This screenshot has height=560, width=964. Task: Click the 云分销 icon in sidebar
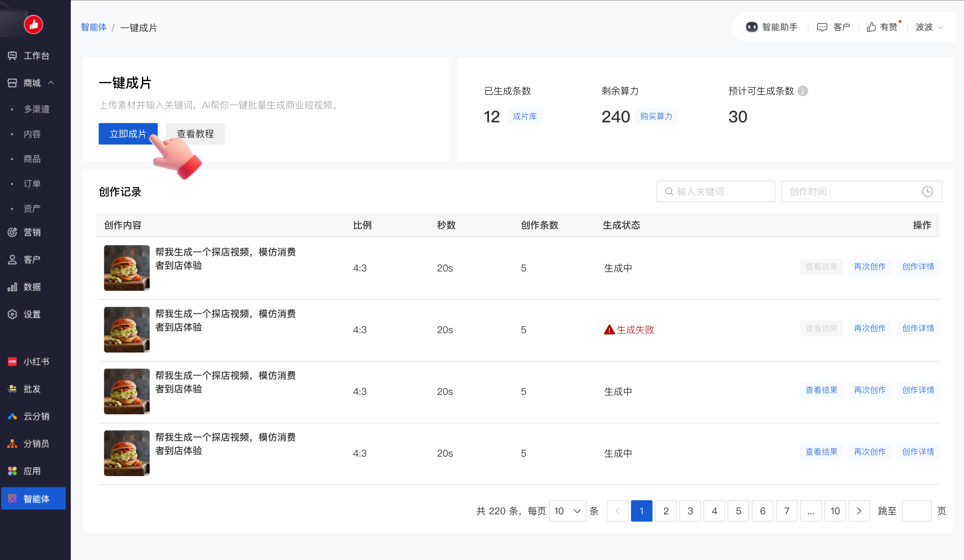click(12, 416)
